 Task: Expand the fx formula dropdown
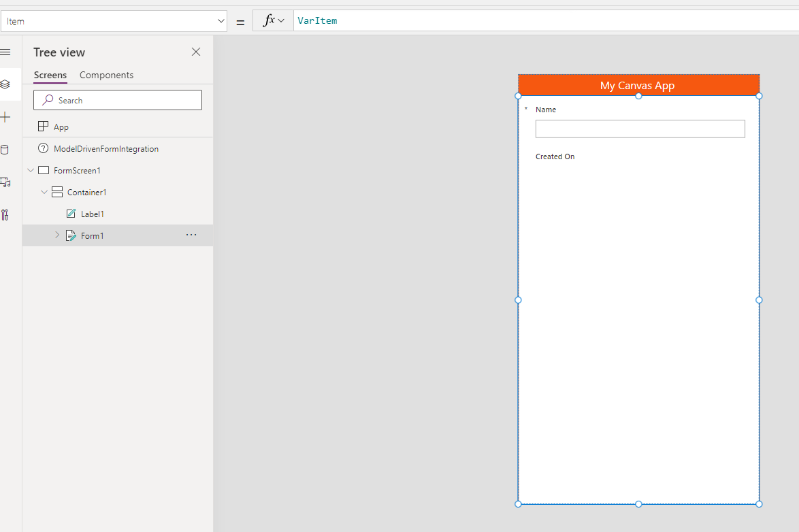coord(273,21)
